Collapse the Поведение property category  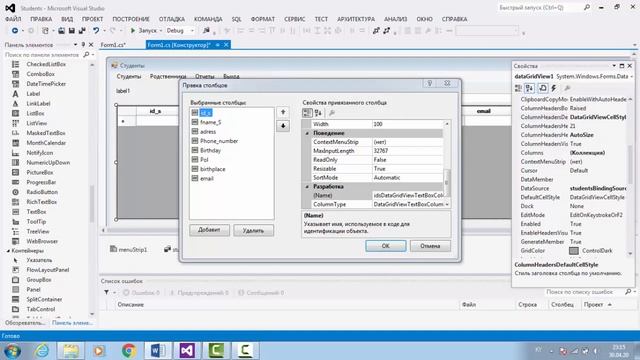(307, 133)
